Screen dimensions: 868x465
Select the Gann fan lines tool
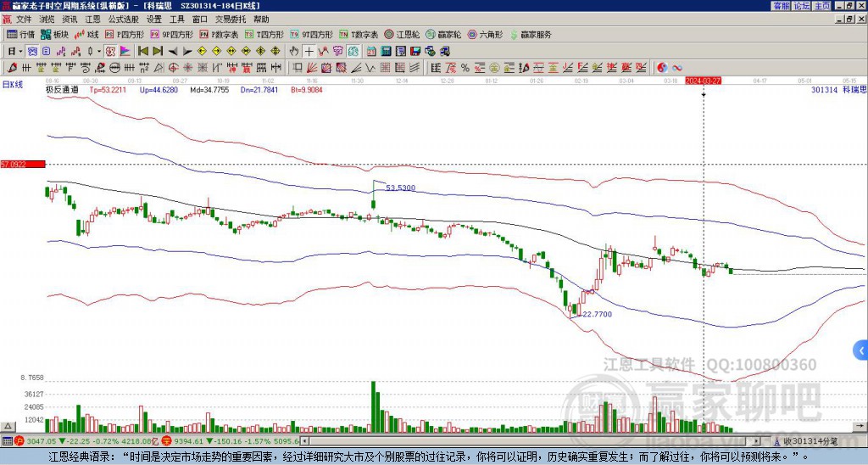[x=312, y=68]
